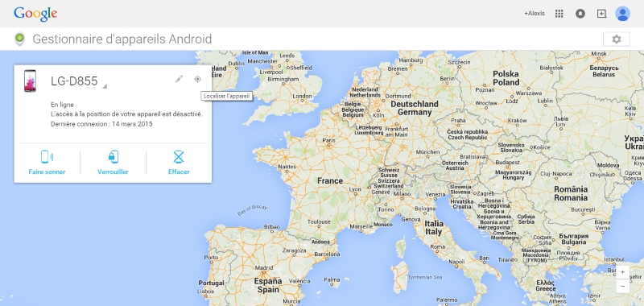Click the LG-D855 phone thumbnail

(30, 81)
